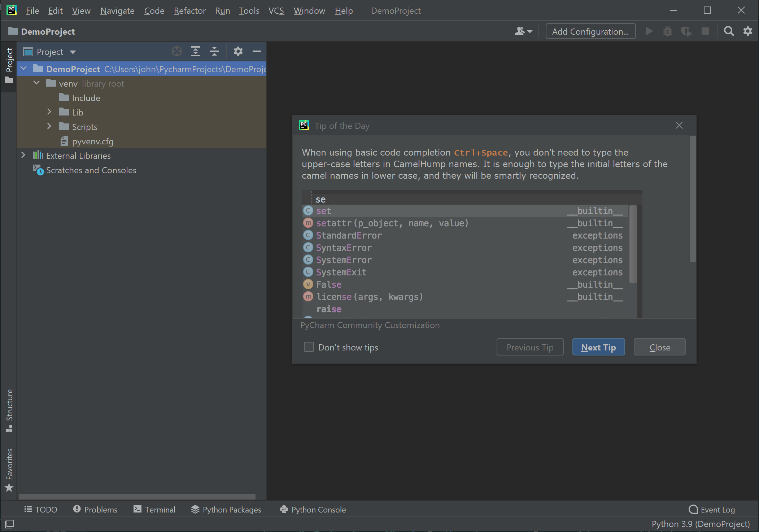759x532 pixels.
Task: Click the 'StandardError' completion entry
Action: coord(465,235)
